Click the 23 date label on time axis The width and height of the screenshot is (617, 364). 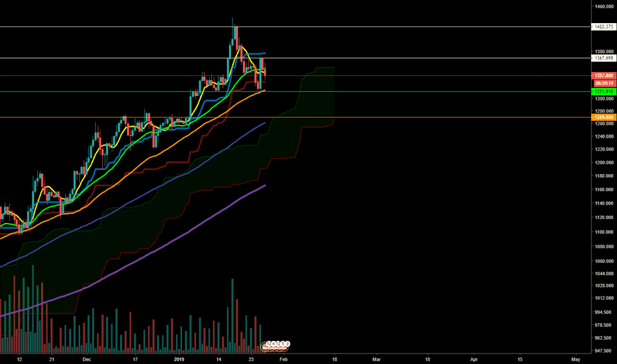coord(251,359)
